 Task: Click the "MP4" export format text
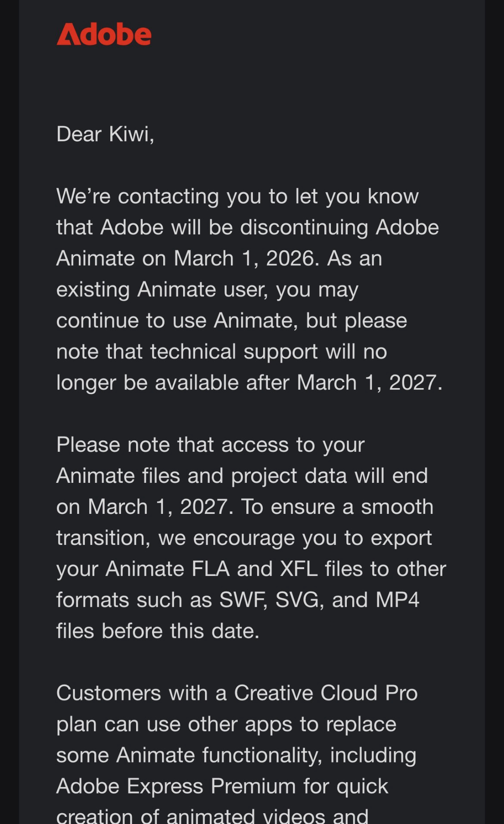(397, 600)
